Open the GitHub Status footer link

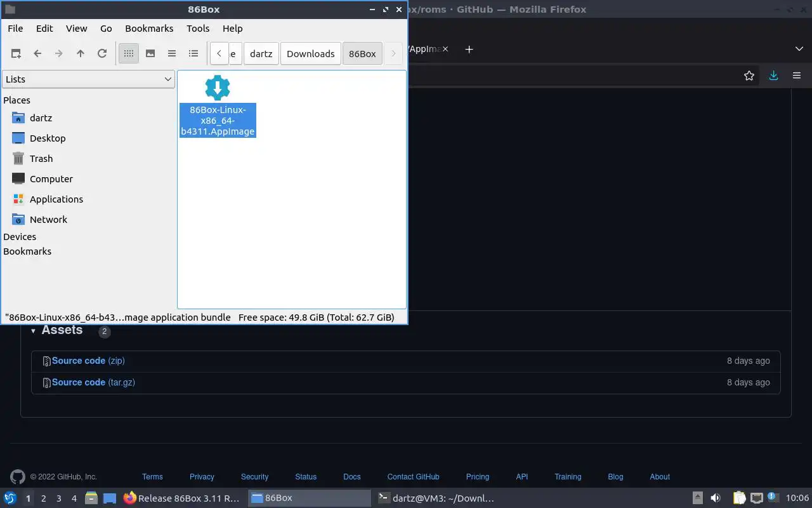306,477
